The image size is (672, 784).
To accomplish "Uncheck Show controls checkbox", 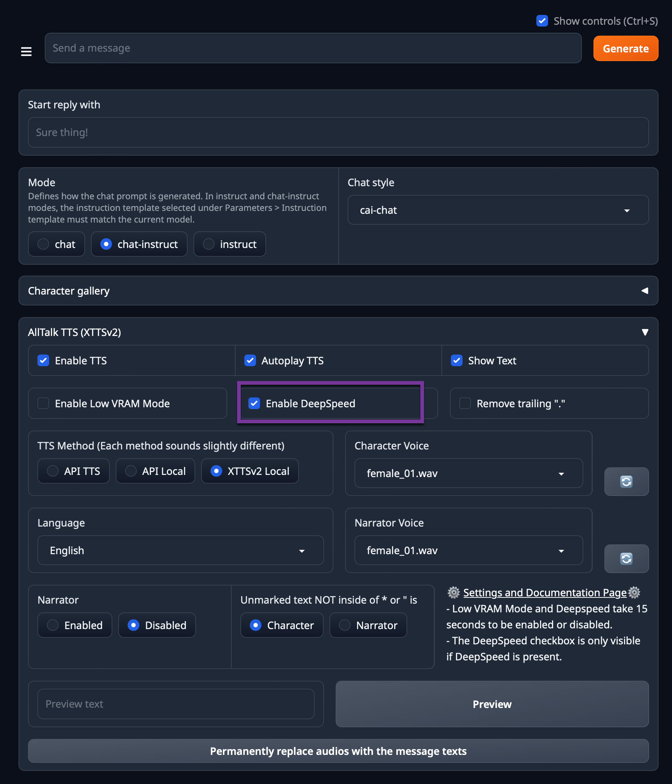I will (x=542, y=21).
